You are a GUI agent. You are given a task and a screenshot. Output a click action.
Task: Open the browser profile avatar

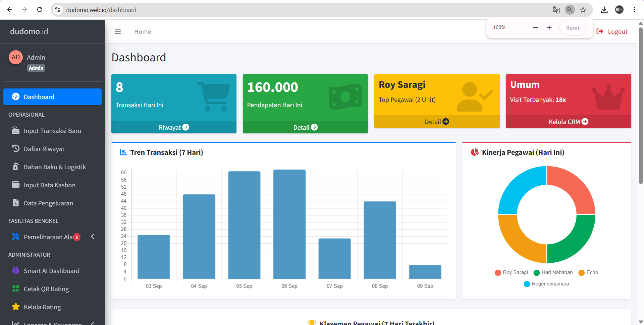click(x=619, y=10)
